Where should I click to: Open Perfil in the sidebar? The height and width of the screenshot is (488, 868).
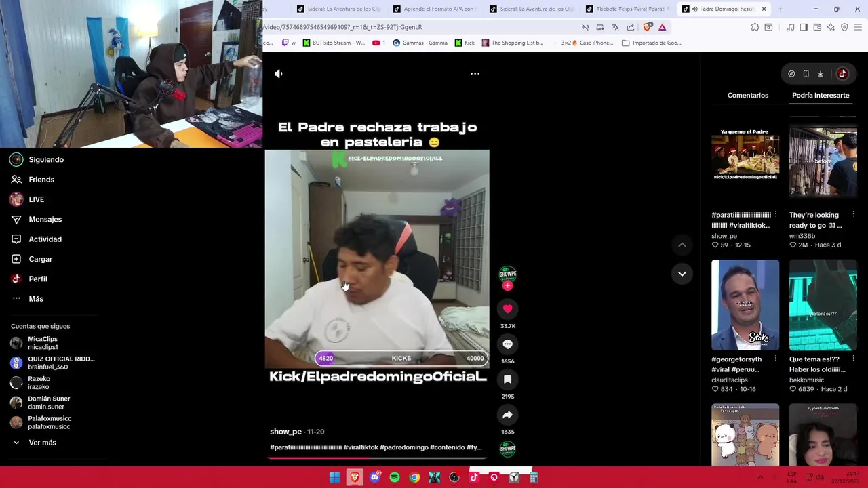tap(29, 279)
